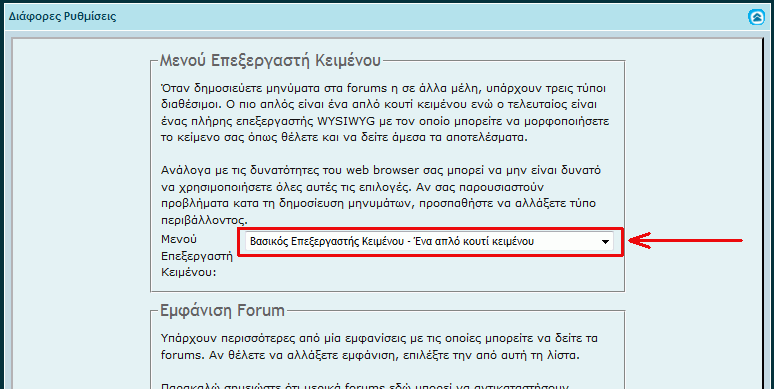Click the partially visible 'Παρακαλώ σημειώστε' line
Image resolution: width=774 pixels, height=389 pixels.
(x=365, y=386)
